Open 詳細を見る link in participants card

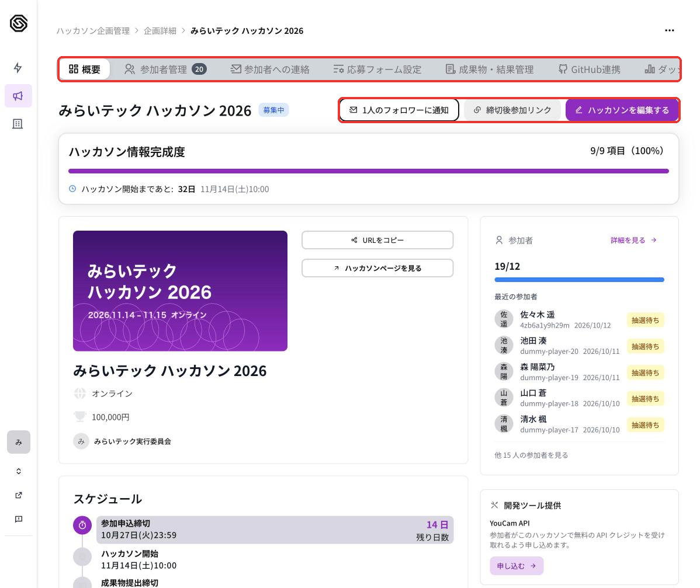633,240
